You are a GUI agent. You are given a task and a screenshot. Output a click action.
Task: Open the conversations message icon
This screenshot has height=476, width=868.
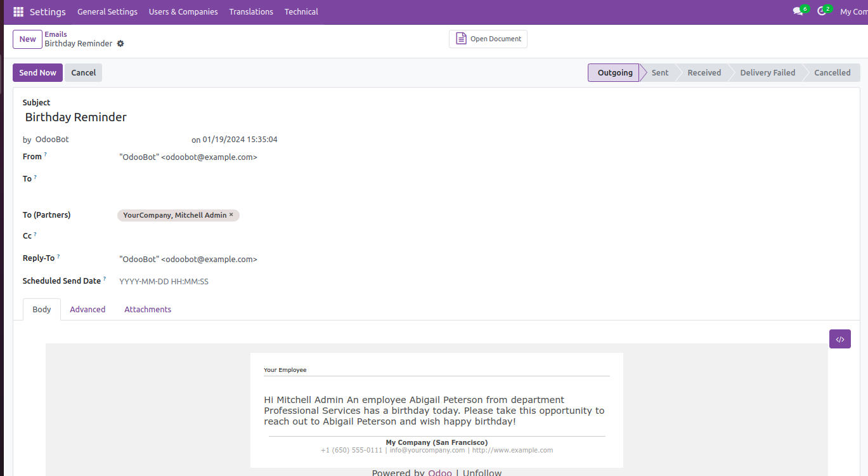pyautogui.click(x=798, y=11)
